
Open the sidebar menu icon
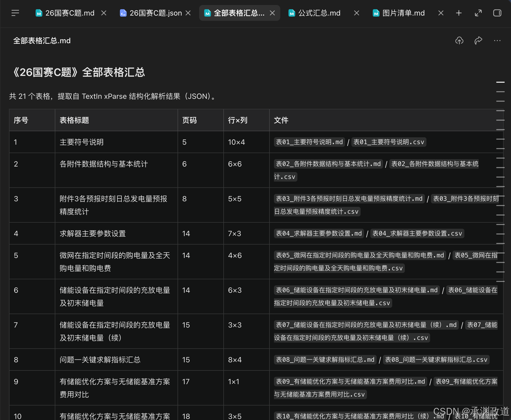[15, 13]
